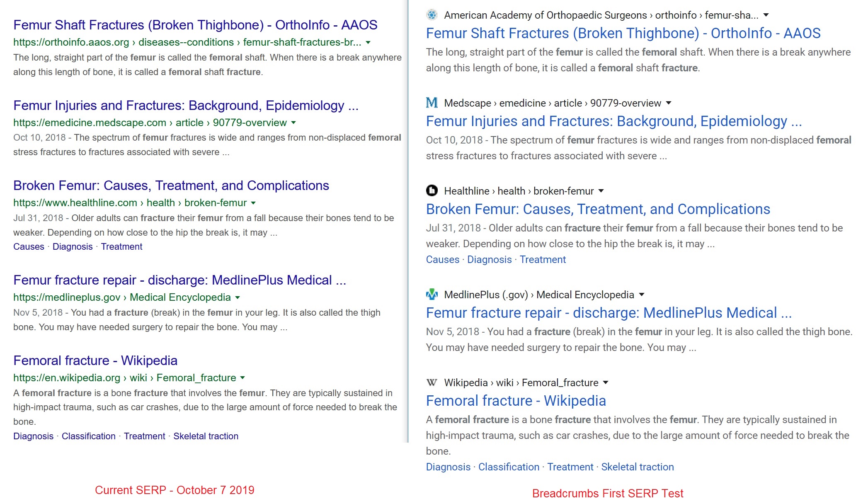Click 'Medscape › emedicine › article' breadcrumb text
The width and height of the screenshot is (868, 504).
(513, 103)
